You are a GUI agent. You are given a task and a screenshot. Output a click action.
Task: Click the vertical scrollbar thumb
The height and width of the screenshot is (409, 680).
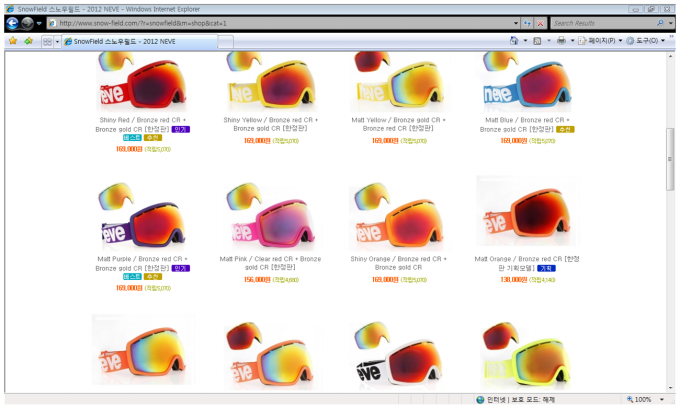point(670,159)
